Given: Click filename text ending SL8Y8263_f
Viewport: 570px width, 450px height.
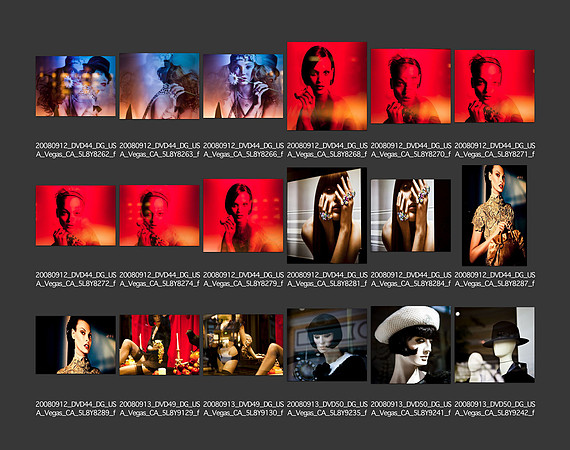Looking at the screenshot, I should coord(160,150).
